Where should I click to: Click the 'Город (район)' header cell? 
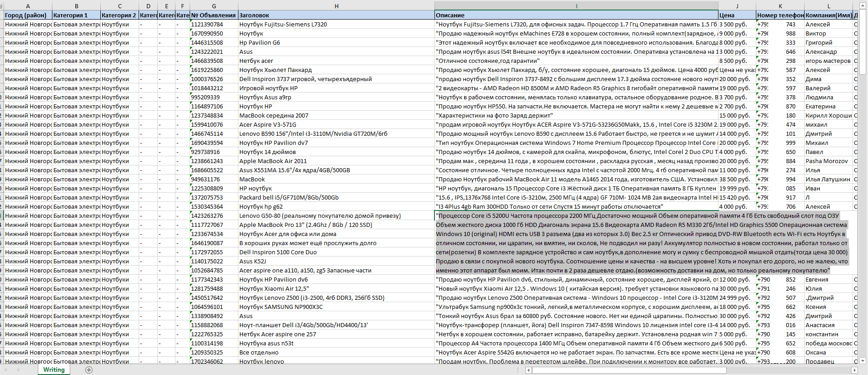point(28,15)
